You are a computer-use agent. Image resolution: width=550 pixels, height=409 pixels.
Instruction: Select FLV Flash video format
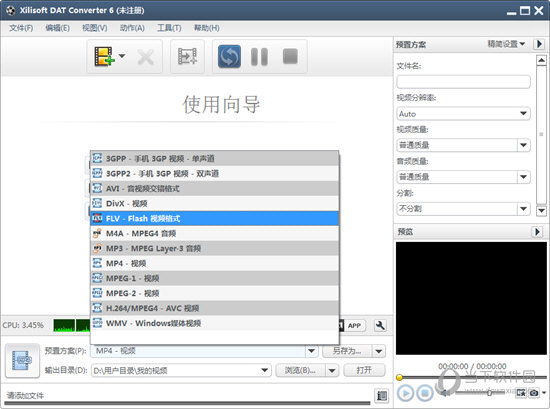tap(215, 219)
